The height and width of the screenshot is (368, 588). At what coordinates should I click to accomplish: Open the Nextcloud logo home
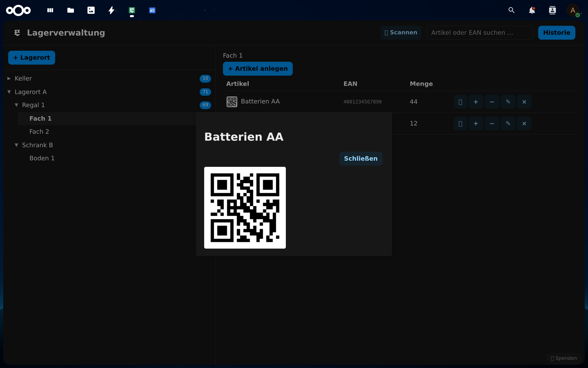(x=18, y=10)
